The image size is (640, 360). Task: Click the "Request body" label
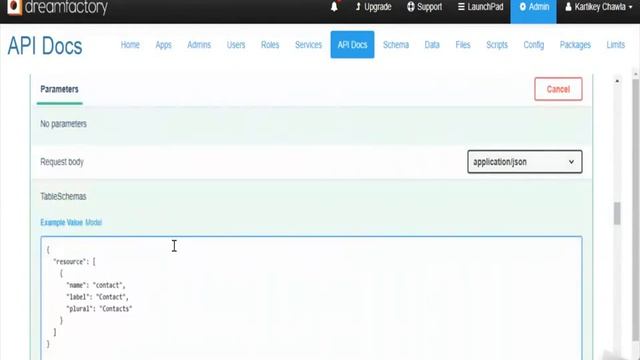(62, 162)
